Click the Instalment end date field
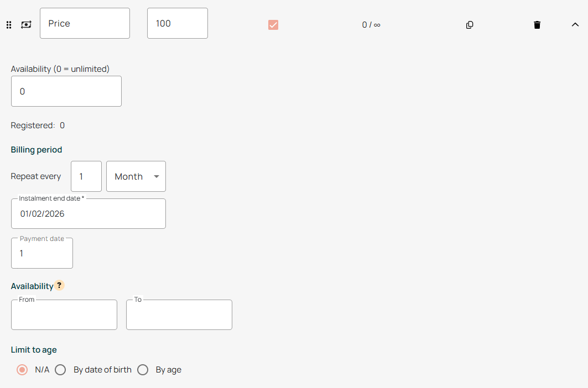 pyautogui.click(x=89, y=214)
